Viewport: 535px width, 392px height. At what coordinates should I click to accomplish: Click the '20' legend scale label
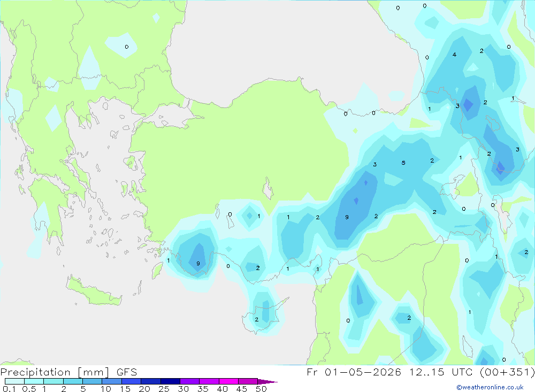click(x=144, y=389)
